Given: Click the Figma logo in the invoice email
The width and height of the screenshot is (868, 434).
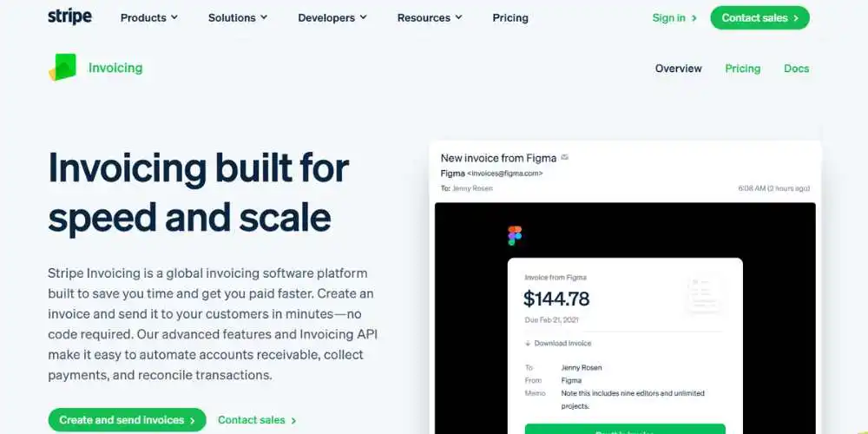Looking at the screenshot, I should click(515, 235).
